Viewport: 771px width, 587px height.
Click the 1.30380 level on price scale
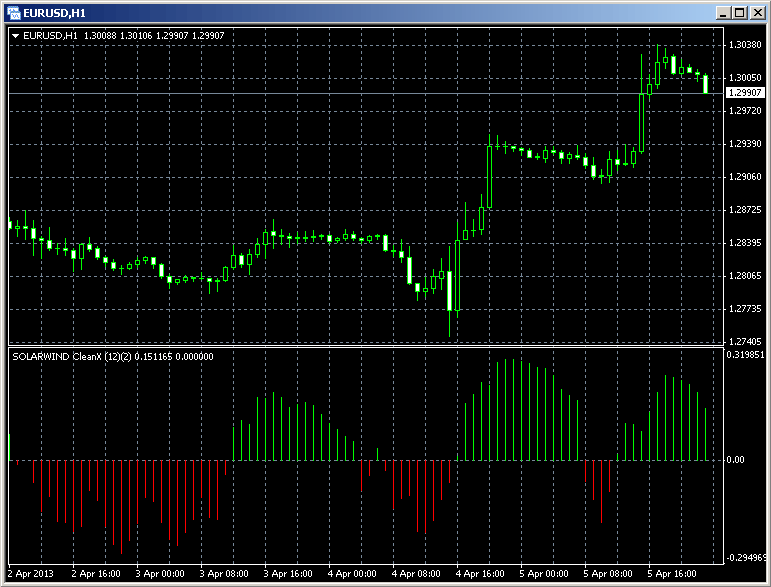click(745, 45)
